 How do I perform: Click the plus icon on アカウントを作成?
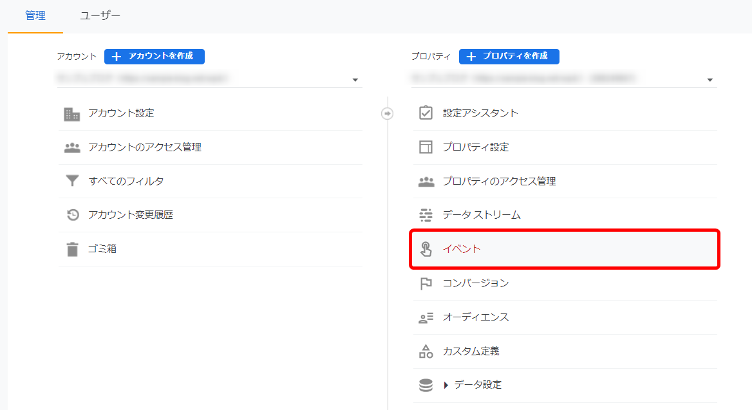pos(116,56)
